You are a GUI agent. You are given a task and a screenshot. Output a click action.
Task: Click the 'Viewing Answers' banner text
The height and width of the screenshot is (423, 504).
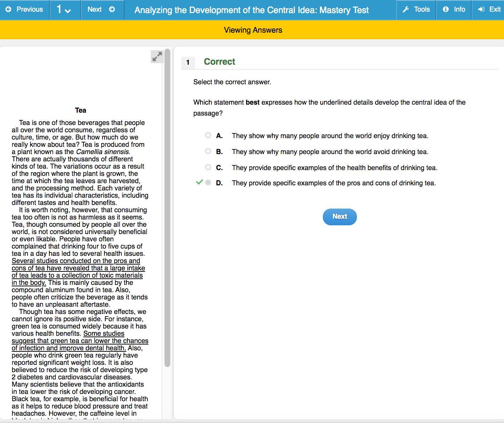coord(253,30)
